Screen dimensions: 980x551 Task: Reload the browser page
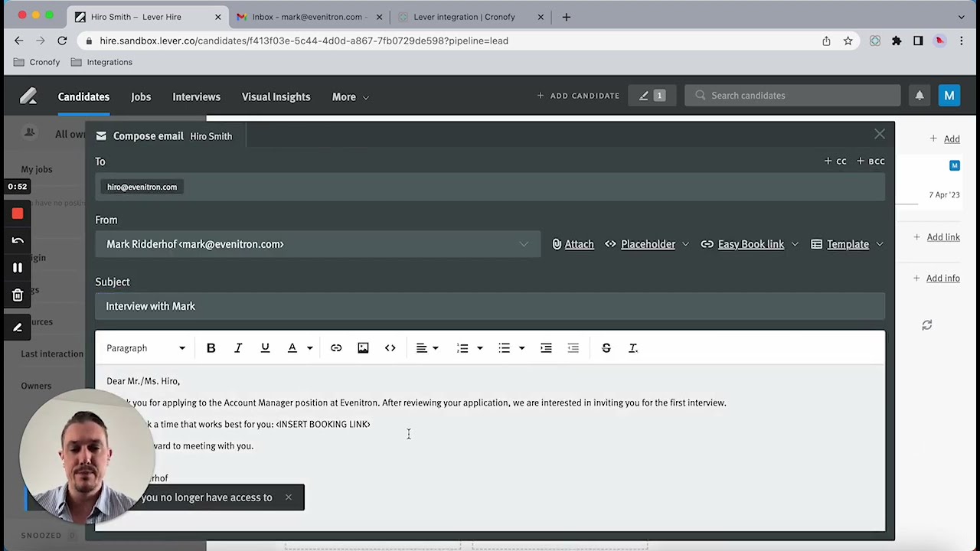62,41
